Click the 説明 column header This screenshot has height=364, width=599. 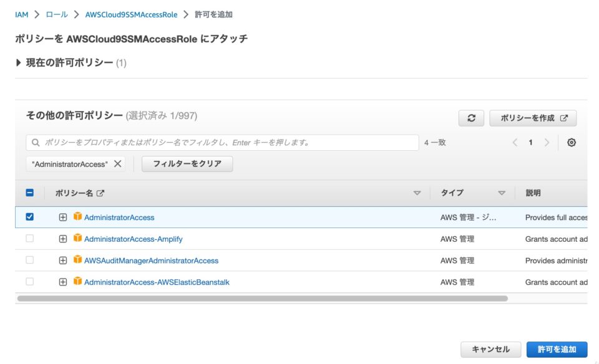click(533, 193)
